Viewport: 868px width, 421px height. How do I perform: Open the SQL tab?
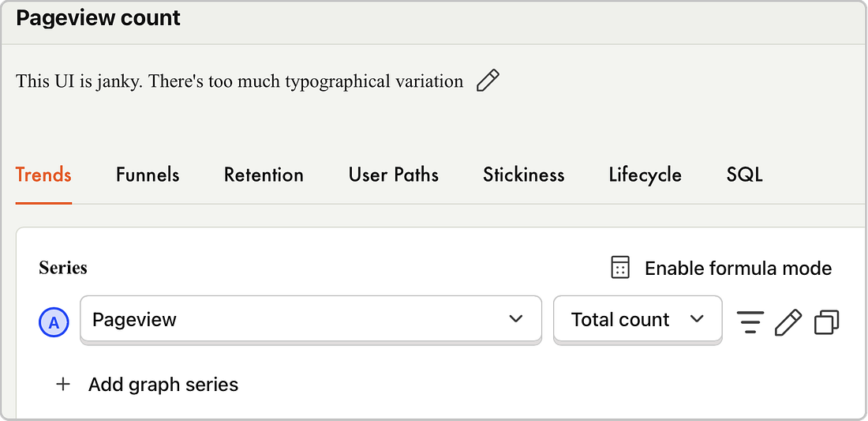[745, 175]
